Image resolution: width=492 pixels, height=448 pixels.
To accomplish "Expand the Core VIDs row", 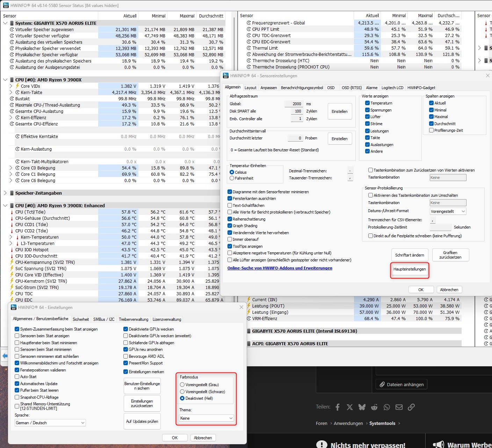I will [11, 86].
